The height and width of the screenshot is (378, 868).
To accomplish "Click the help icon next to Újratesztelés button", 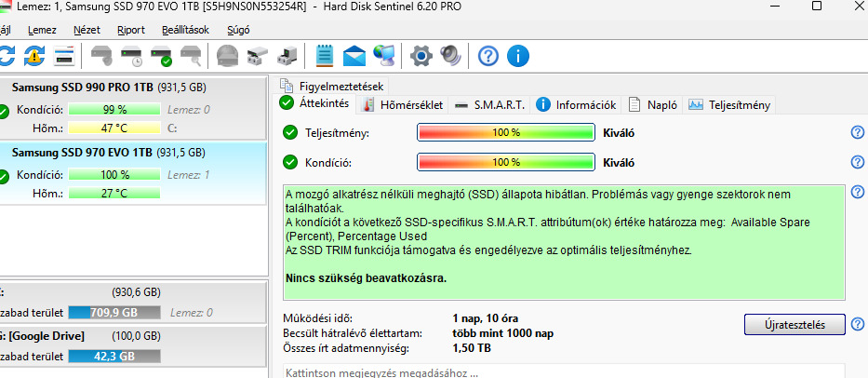I will coord(858,324).
